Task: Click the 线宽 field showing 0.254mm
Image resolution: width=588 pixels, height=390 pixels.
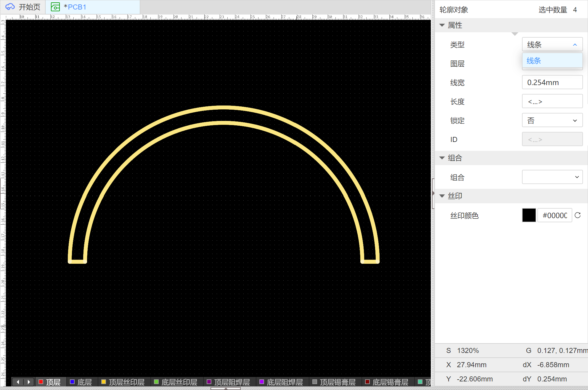Action: click(x=552, y=82)
